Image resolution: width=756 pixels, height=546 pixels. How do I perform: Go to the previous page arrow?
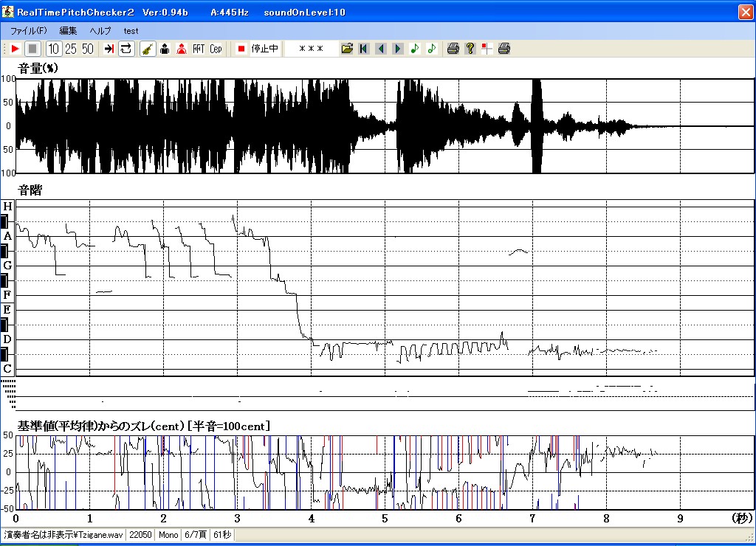coord(381,49)
